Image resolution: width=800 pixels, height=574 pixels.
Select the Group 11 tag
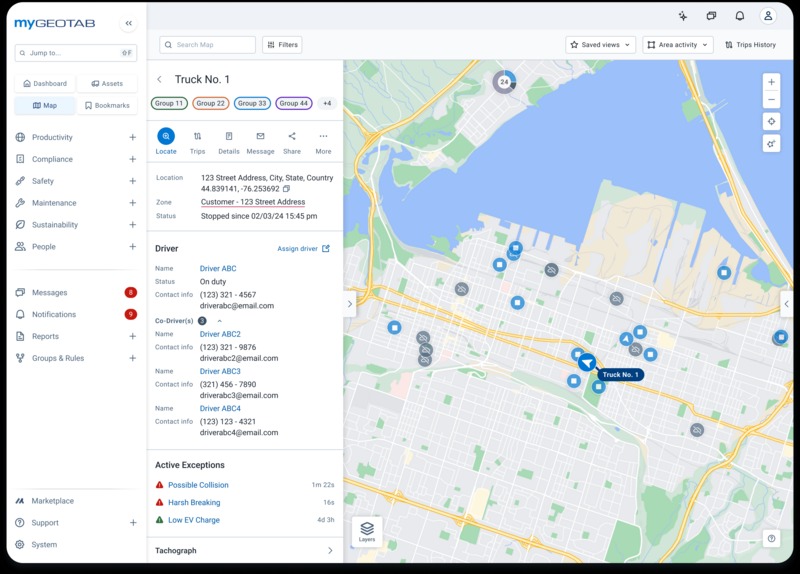169,104
